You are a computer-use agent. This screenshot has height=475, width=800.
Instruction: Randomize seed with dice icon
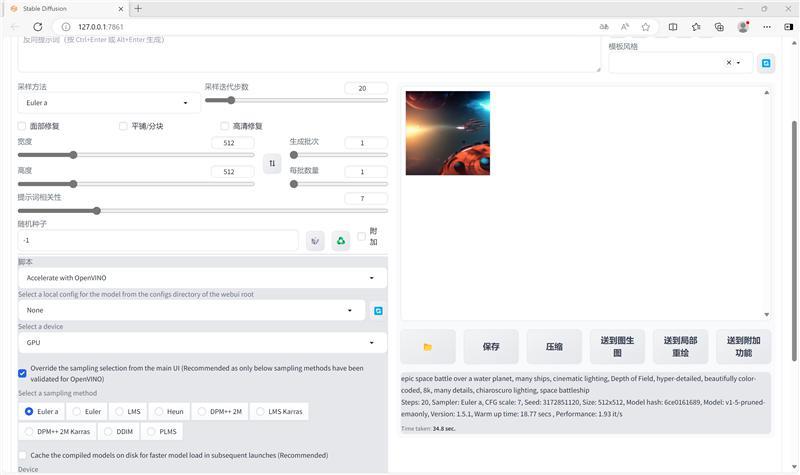(315, 240)
